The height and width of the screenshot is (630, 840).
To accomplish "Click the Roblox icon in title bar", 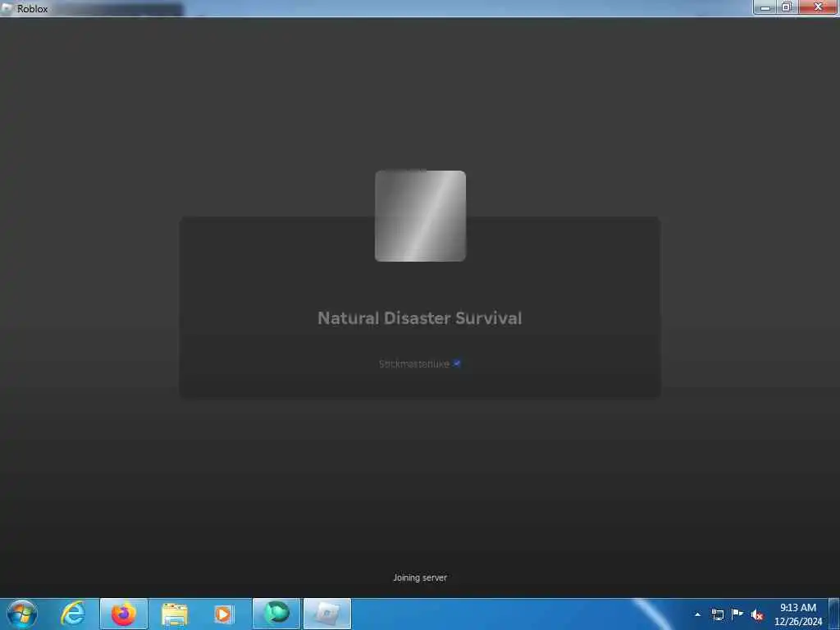I will (7, 8).
